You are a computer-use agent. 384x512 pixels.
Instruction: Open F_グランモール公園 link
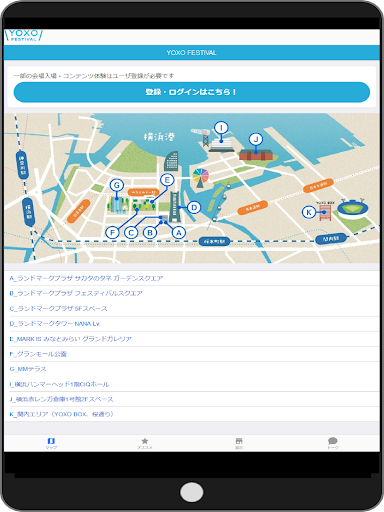point(192,354)
